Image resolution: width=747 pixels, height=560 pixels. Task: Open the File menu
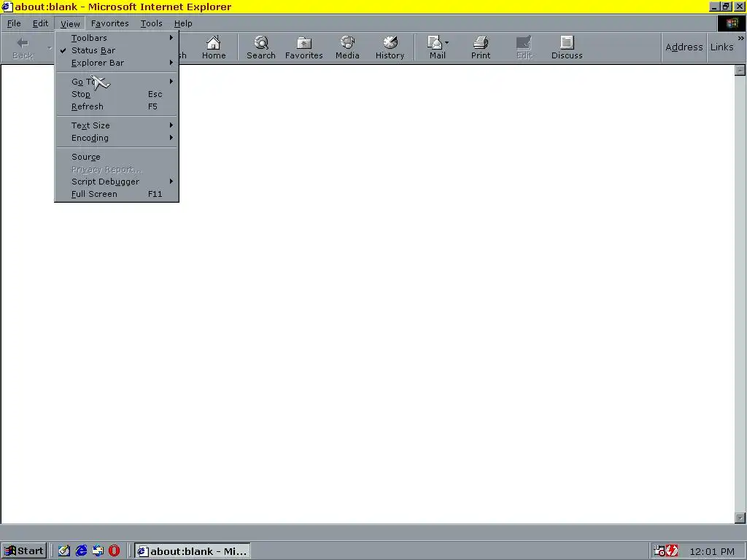pos(14,23)
